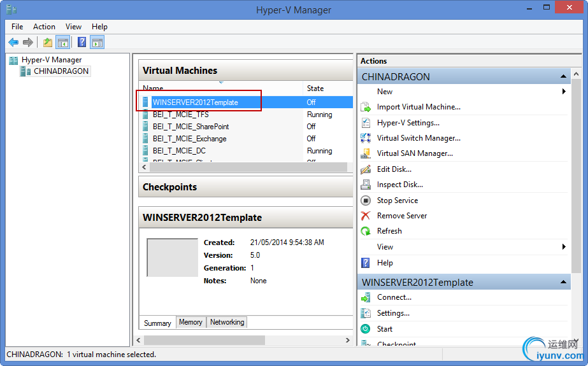Click the Actions pane scrollbar up arrow

pyautogui.click(x=576, y=74)
